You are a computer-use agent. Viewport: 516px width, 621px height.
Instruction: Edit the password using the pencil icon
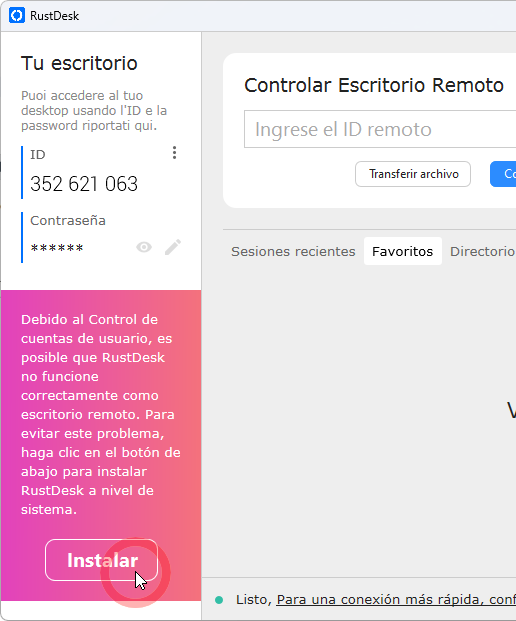tap(173, 247)
